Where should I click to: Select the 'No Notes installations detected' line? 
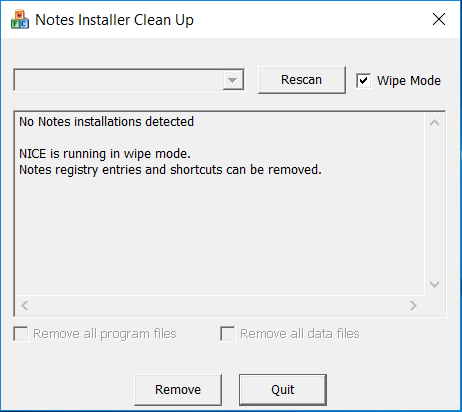[x=106, y=122]
